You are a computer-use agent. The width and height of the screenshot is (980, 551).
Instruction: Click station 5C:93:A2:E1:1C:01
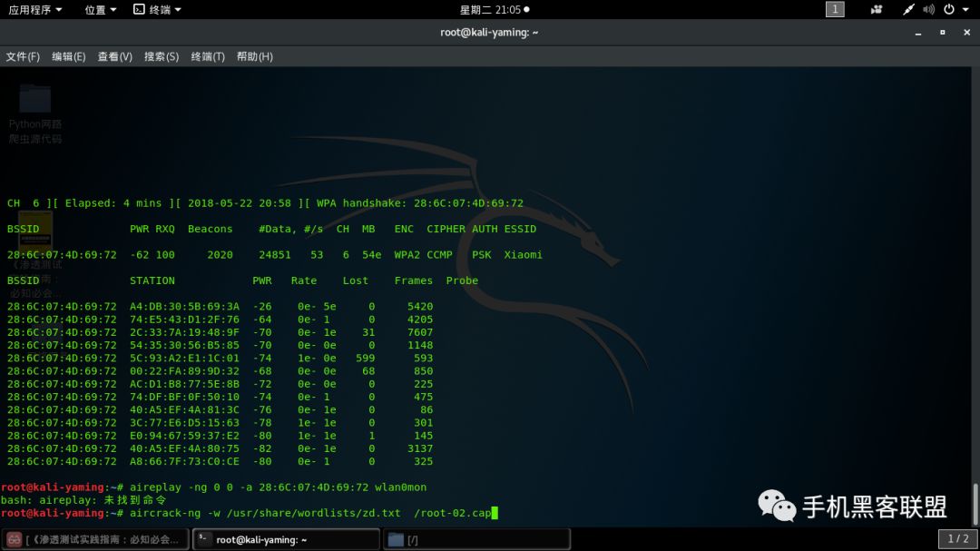[x=184, y=359]
